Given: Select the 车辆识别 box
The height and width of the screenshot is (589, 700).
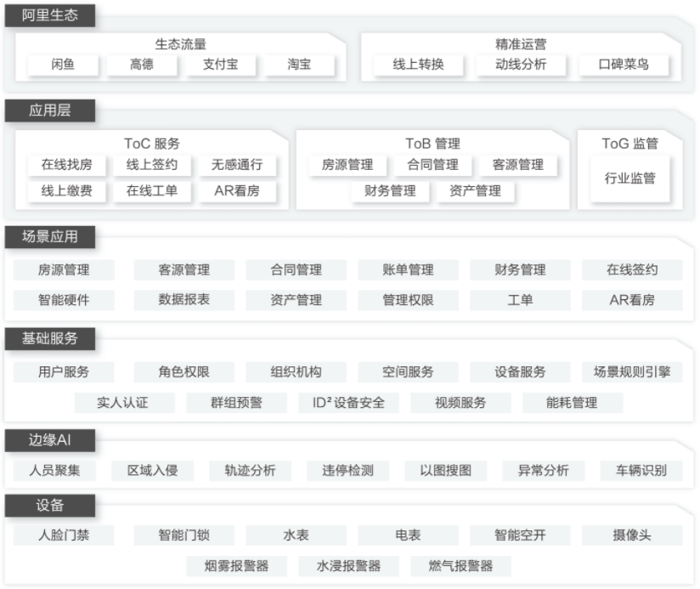Looking at the screenshot, I should point(641,471).
